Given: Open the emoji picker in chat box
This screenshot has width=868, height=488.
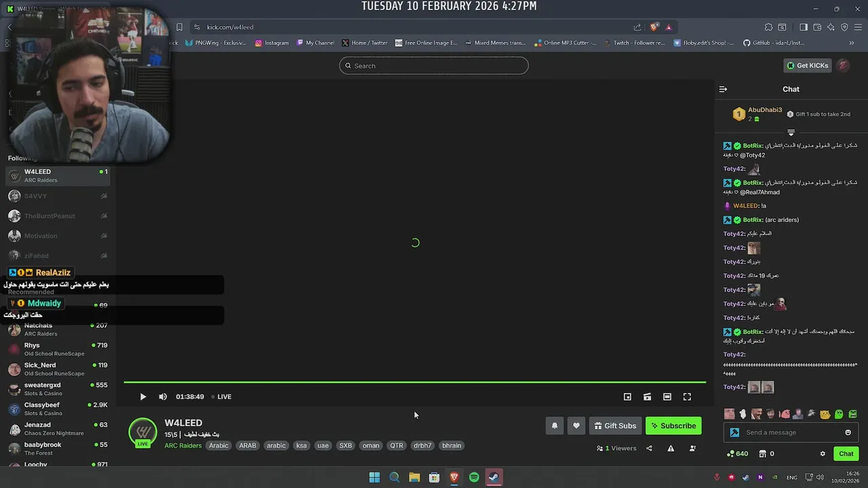Looking at the screenshot, I should [848, 432].
